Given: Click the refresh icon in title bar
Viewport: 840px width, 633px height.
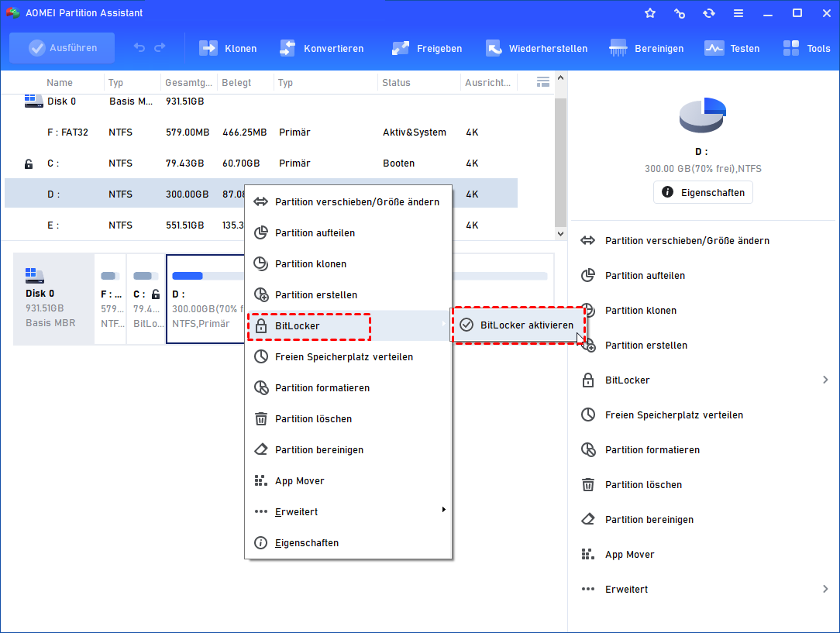Looking at the screenshot, I should pyautogui.click(x=709, y=13).
